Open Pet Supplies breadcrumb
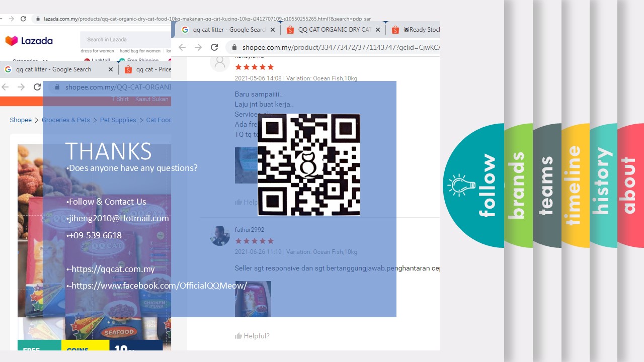This screenshot has height=362, width=644. click(x=118, y=120)
